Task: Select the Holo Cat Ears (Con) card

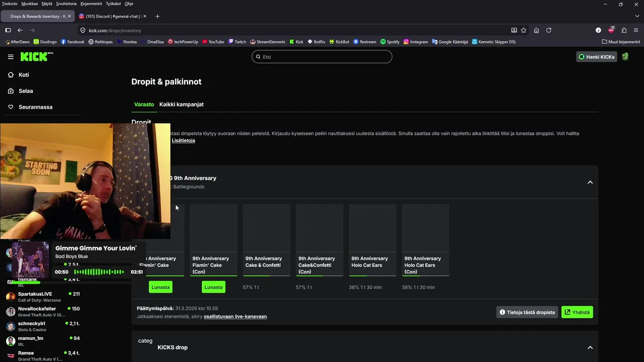Action: point(426,240)
